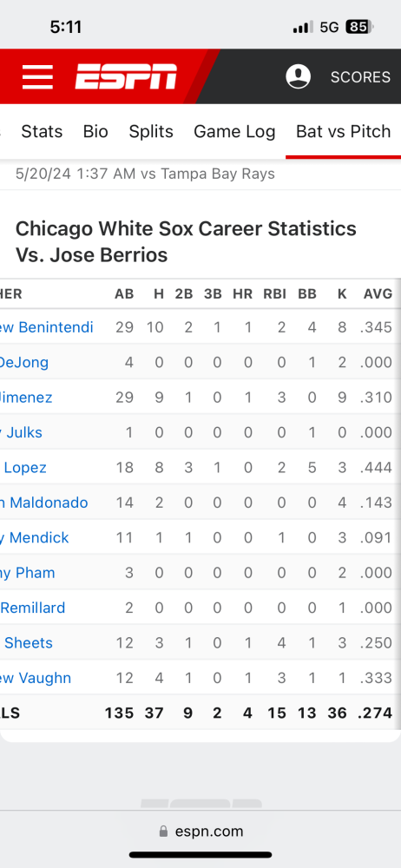Open Mendick player link
The image size is (401, 868).
point(35,537)
